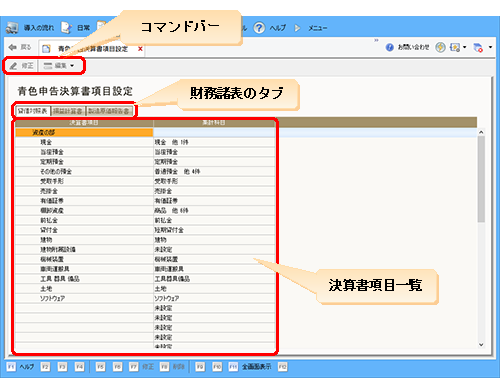Open the 編集 dropdown in the command bar
Image resolution: width=500 pixels, height=378 pixels.
tap(59, 66)
